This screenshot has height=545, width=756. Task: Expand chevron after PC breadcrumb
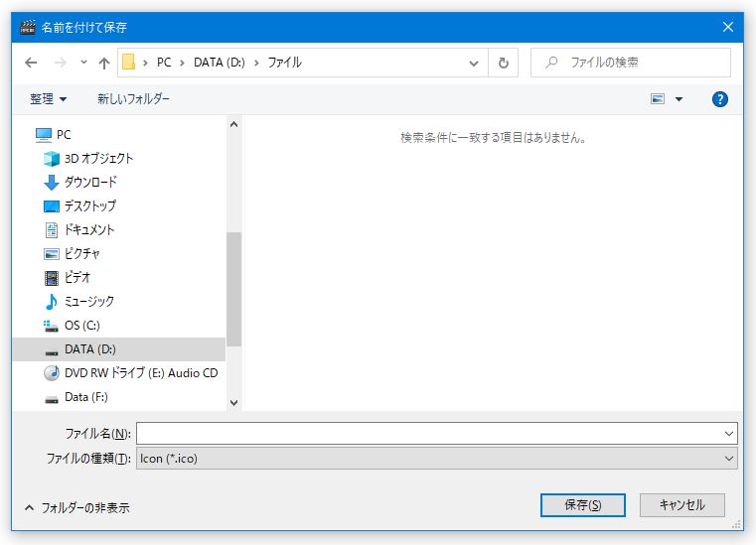(x=182, y=63)
